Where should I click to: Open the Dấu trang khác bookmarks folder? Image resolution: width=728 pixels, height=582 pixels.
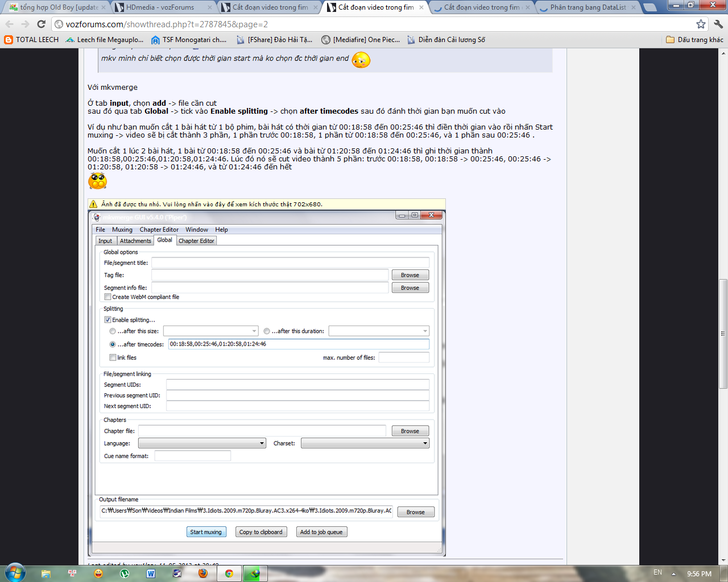(x=694, y=40)
